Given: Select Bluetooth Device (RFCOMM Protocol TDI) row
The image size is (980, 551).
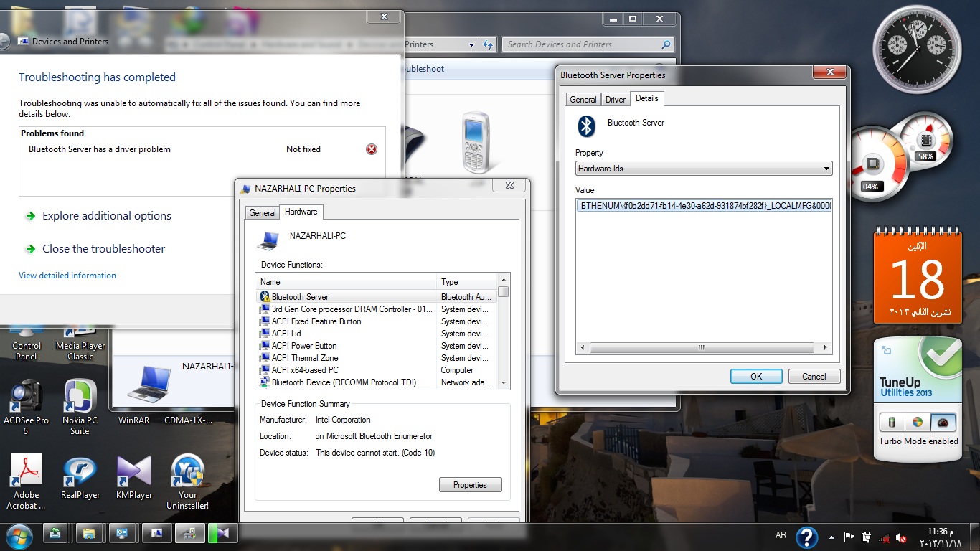Looking at the screenshot, I should point(376,382).
